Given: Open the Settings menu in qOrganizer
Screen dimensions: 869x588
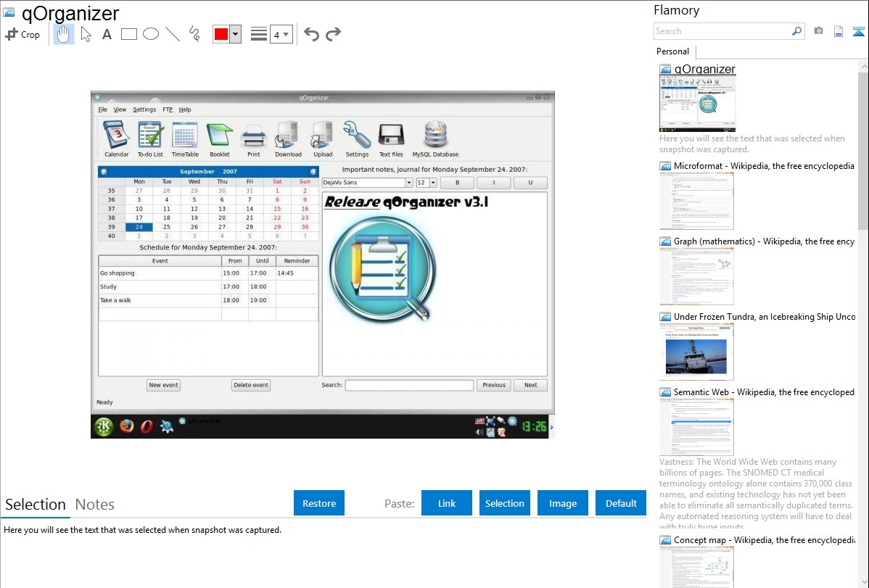Looking at the screenshot, I should (x=144, y=109).
